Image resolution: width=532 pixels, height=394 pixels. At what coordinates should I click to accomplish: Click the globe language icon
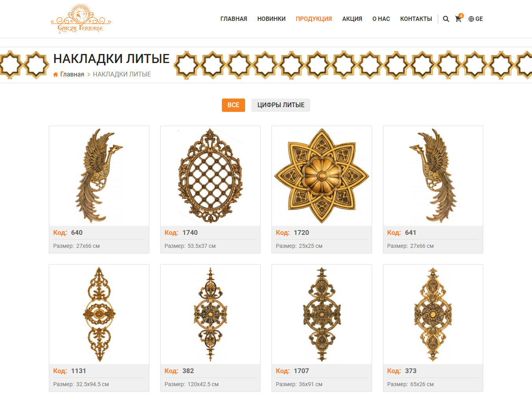click(471, 19)
